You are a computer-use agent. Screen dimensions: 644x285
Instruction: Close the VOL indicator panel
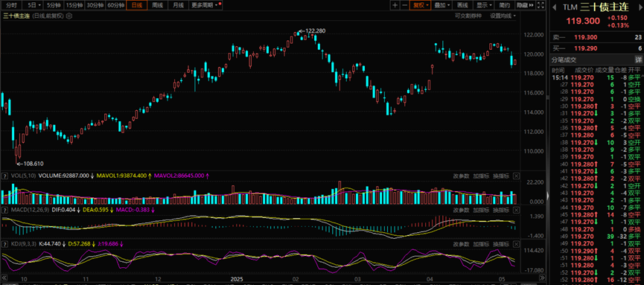516,176
